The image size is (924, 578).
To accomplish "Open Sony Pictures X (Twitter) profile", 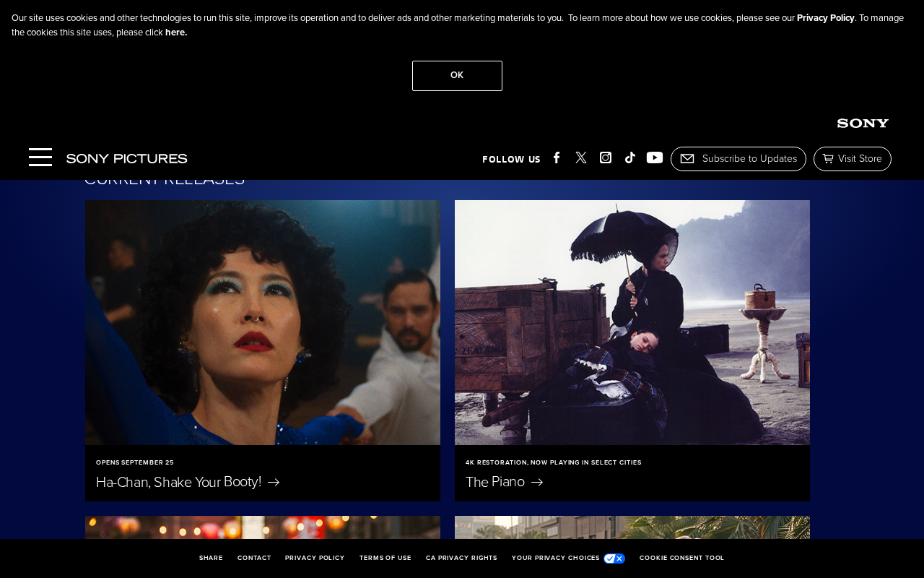I will [x=581, y=158].
